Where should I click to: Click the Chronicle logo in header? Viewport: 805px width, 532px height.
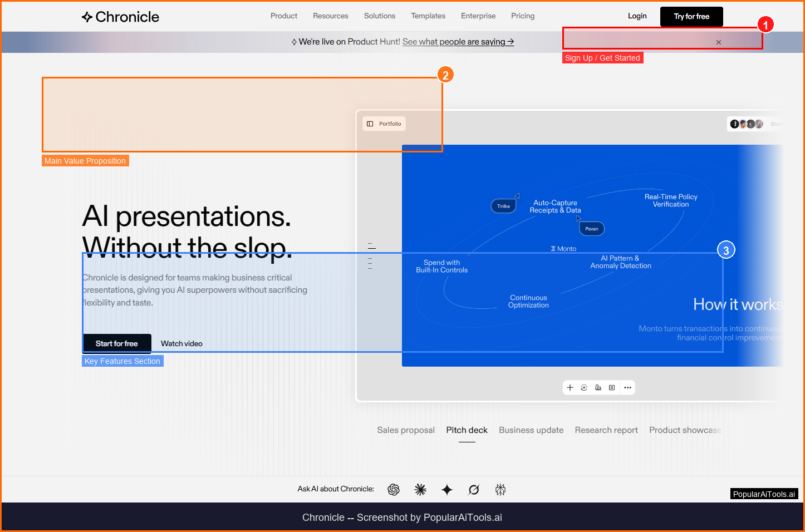pyautogui.click(x=120, y=17)
